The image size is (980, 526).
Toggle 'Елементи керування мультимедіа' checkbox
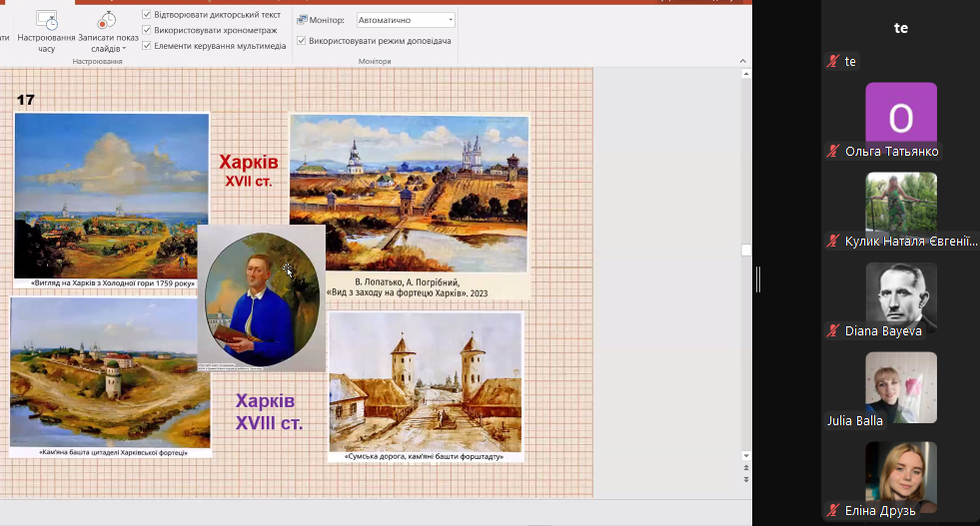coord(147,46)
